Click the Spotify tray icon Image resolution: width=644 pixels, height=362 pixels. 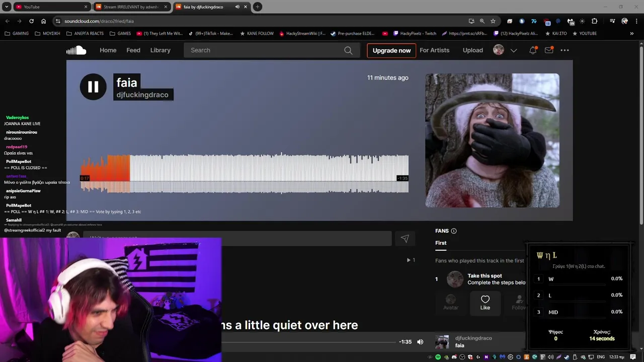(438, 357)
